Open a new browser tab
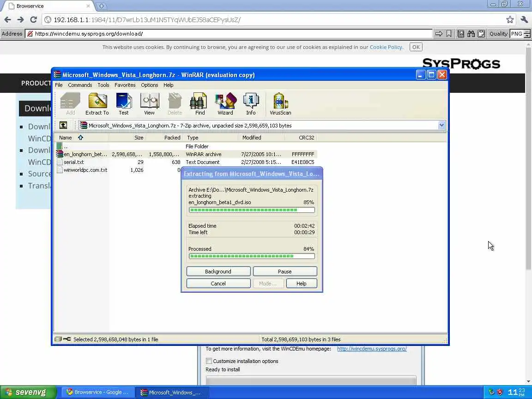Screen dimensions: 532x399 pos(101,6)
